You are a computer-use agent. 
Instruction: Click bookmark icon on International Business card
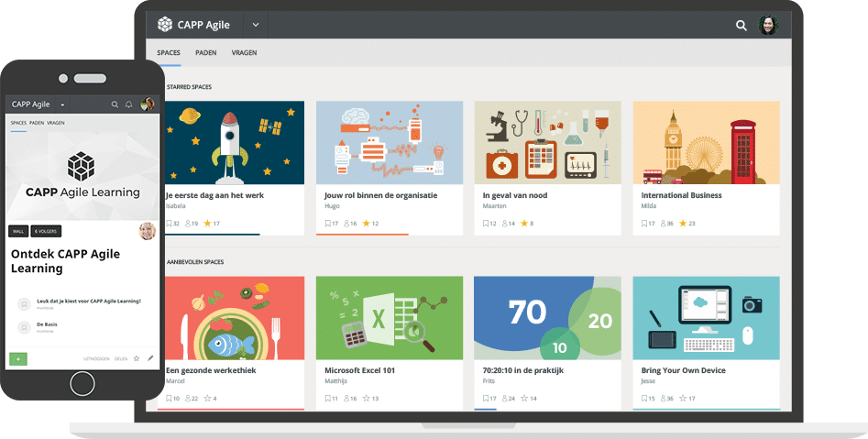644,224
